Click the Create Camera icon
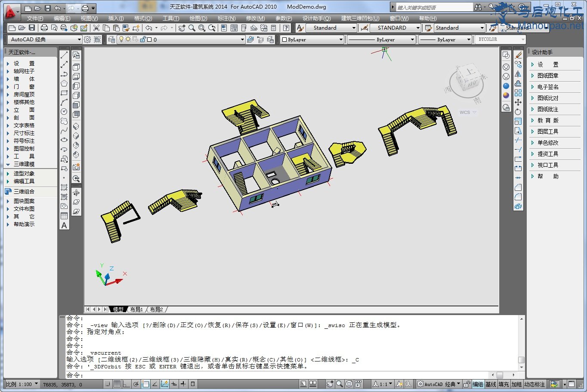587x392 pixels. coord(76,167)
